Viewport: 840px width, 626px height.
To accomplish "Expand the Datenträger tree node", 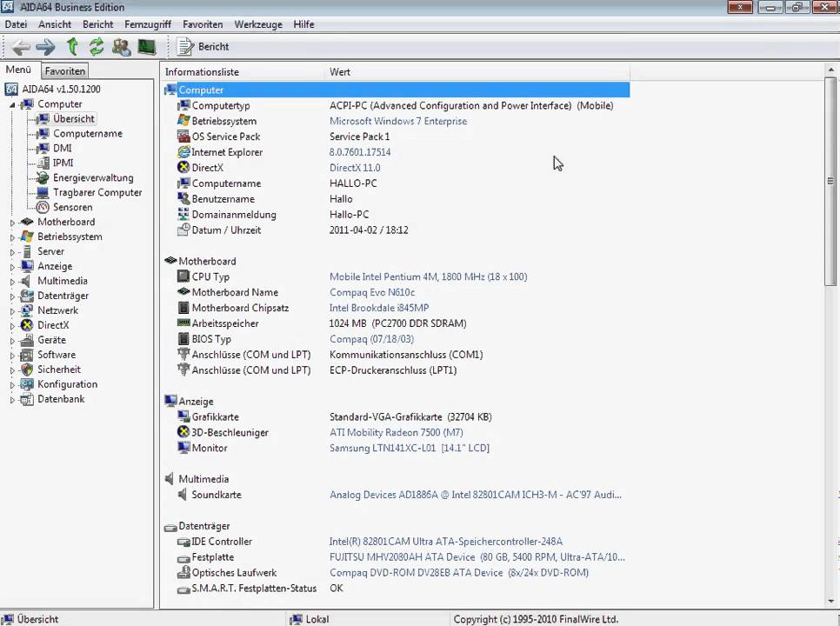I will [x=12, y=296].
